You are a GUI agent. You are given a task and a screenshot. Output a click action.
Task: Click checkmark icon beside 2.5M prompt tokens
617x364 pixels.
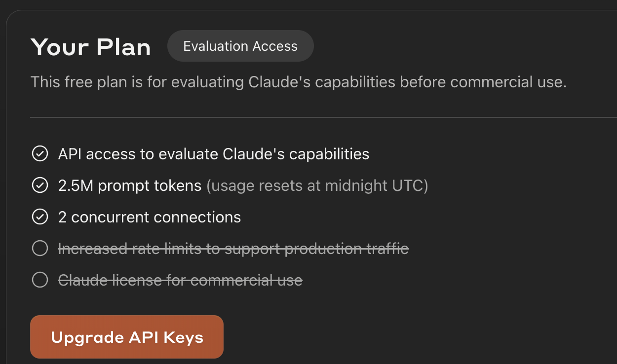click(x=39, y=185)
